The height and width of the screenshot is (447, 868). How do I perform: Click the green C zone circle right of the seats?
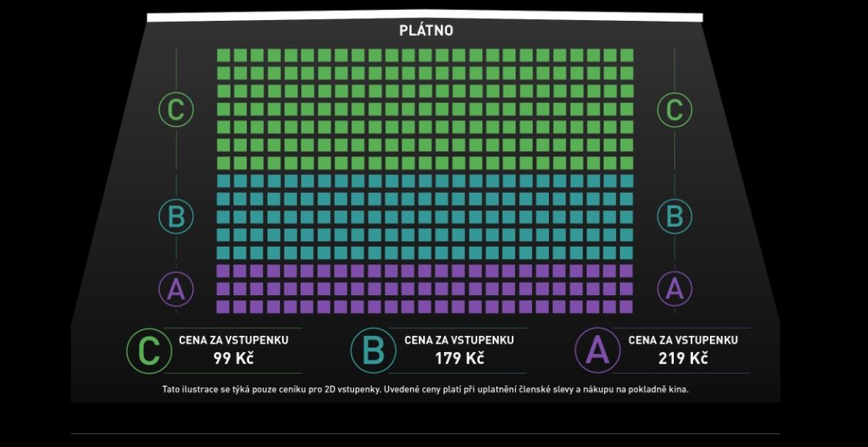[x=675, y=109]
